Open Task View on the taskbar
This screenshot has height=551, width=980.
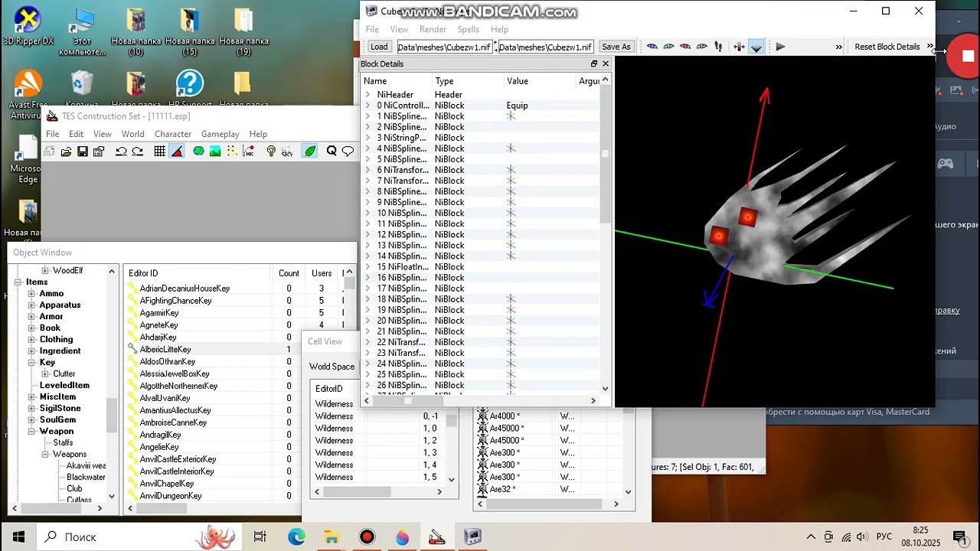(260, 537)
